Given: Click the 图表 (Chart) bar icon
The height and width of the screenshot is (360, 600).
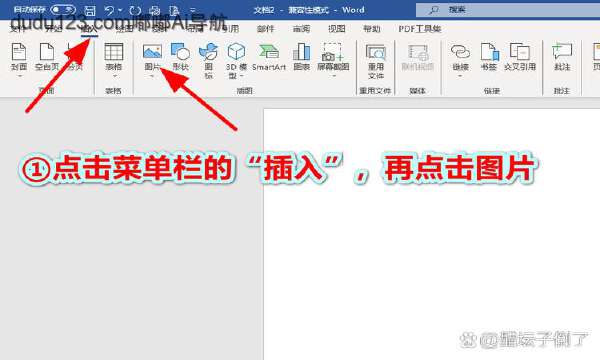Looking at the screenshot, I should [302, 57].
